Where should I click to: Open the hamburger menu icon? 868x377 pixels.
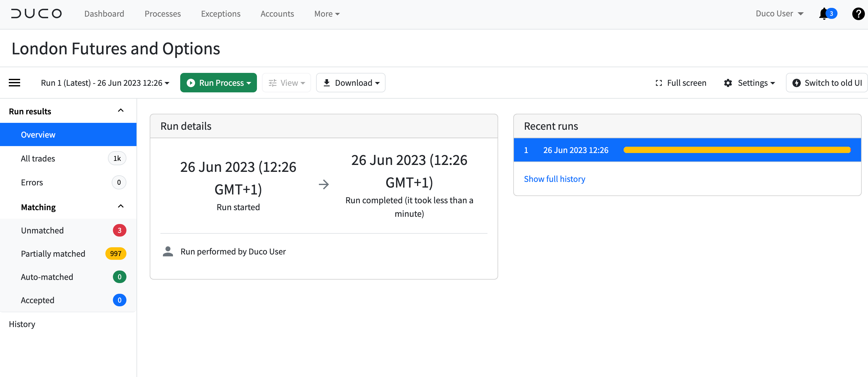point(14,82)
